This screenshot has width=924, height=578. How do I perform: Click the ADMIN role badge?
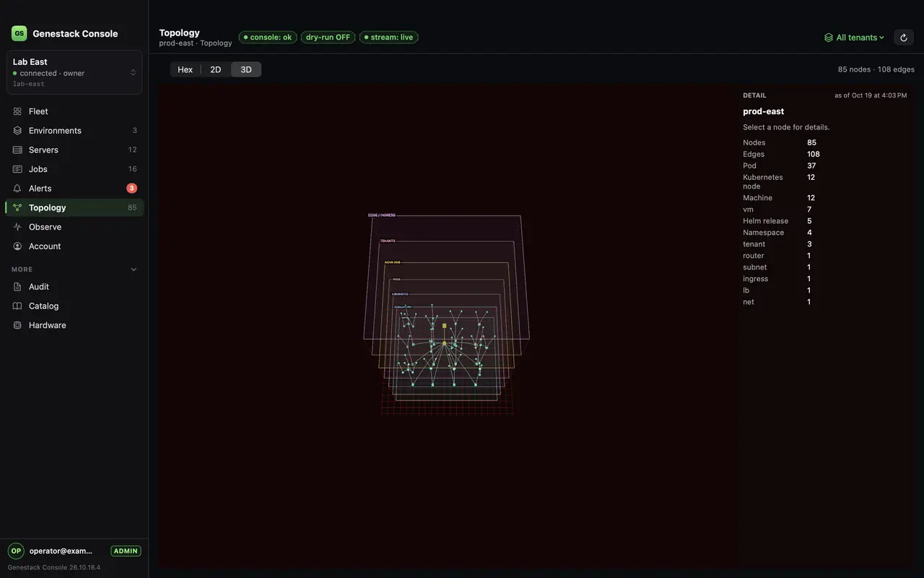coord(126,551)
